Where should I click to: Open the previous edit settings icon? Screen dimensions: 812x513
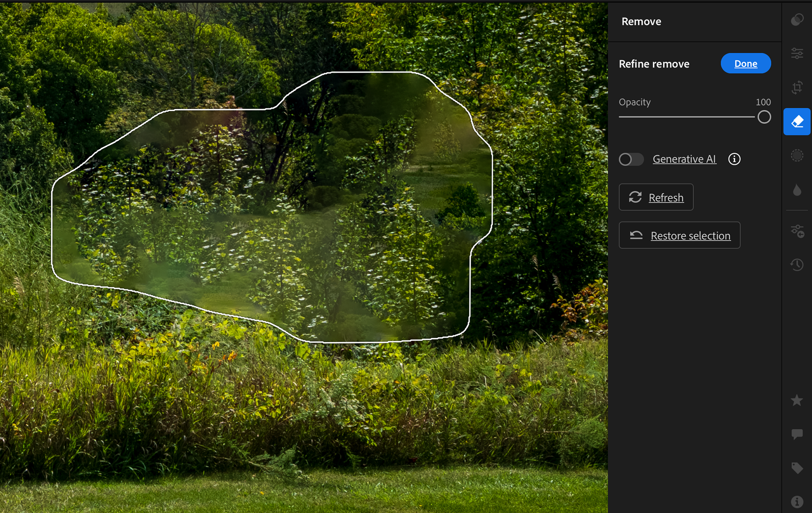point(797,231)
